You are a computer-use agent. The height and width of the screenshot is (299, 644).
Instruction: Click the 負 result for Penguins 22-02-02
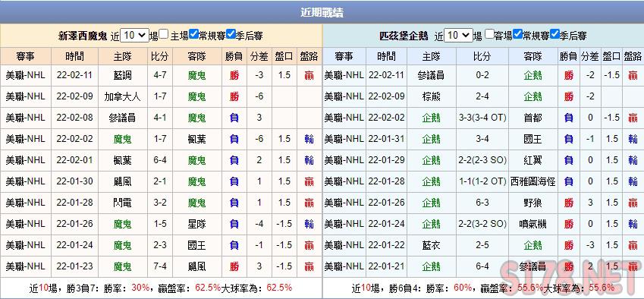click(568, 118)
